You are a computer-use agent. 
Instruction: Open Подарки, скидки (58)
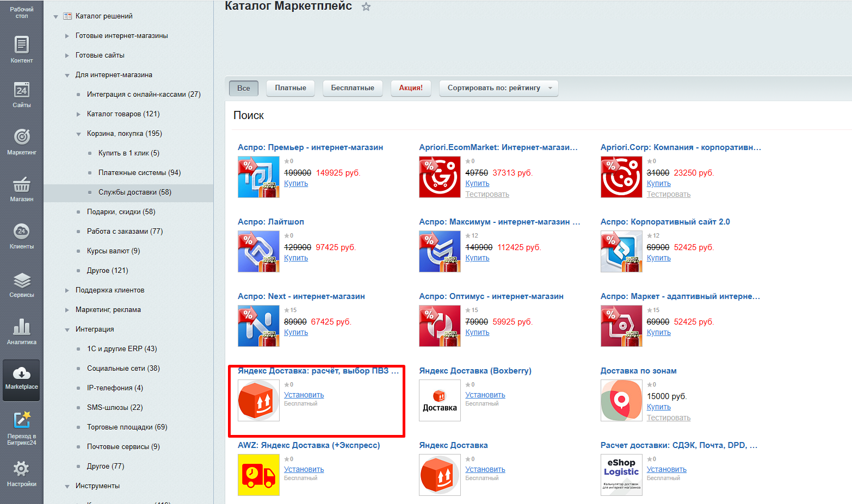click(121, 212)
